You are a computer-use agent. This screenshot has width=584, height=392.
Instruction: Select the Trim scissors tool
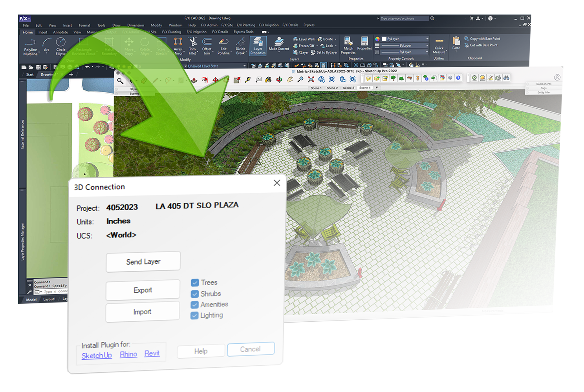pyautogui.click(x=193, y=42)
